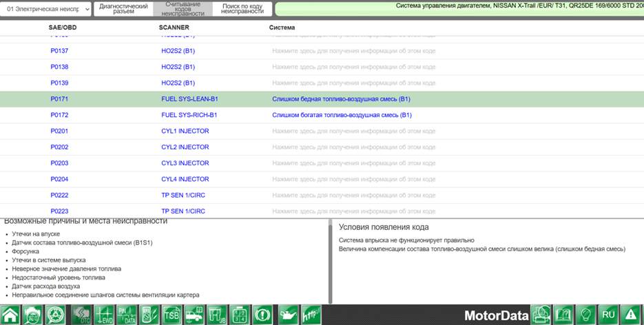
Task: Click 'Нажмите здесь' info for P0138
Action: pyautogui.click(x=353, y=67)
